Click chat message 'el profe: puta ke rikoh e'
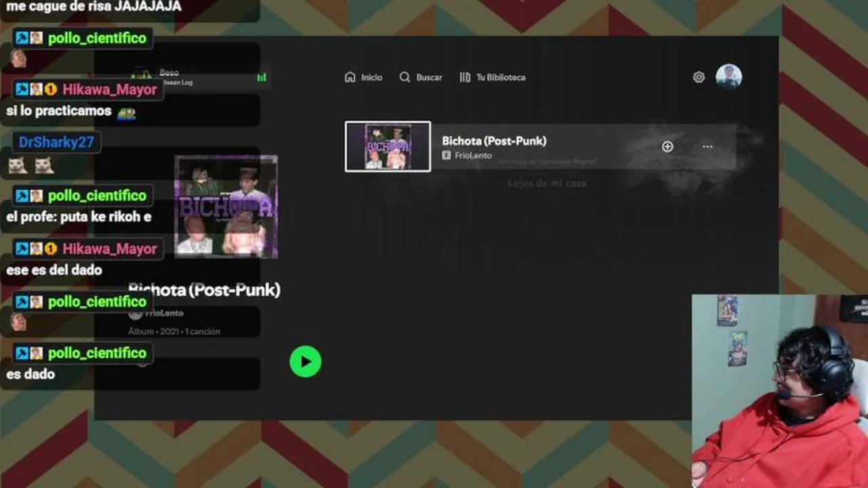This screenshot has height=488, width=868. 79,217
